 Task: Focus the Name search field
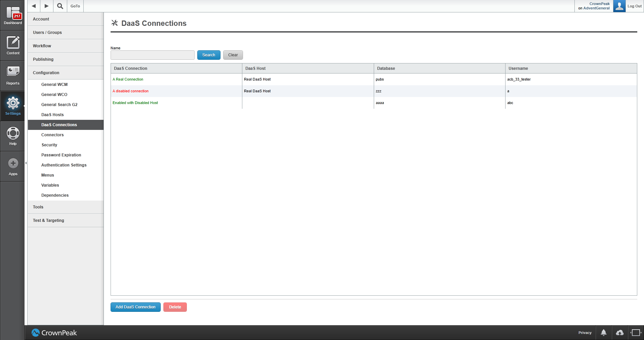click(153, 55)
